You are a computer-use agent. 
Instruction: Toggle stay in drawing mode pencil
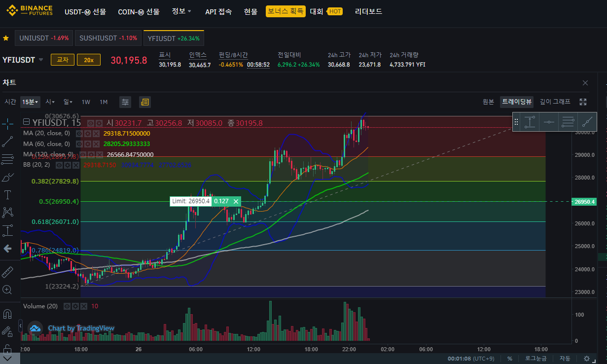coord(8,331)
